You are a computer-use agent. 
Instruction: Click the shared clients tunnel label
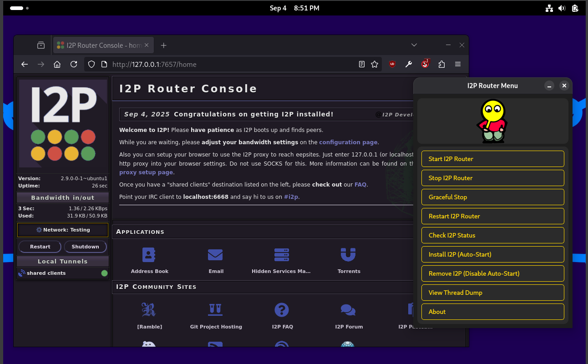click(46, 273)
